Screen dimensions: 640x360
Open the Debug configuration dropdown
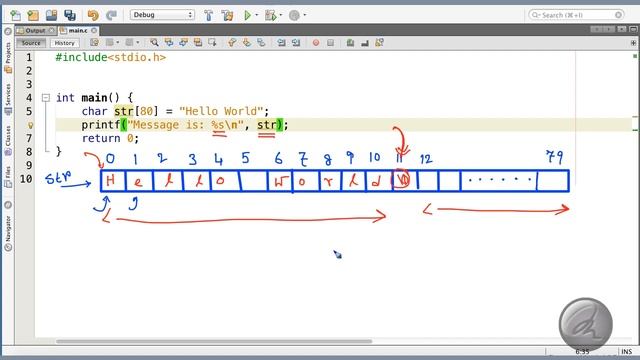coord(162,15)
